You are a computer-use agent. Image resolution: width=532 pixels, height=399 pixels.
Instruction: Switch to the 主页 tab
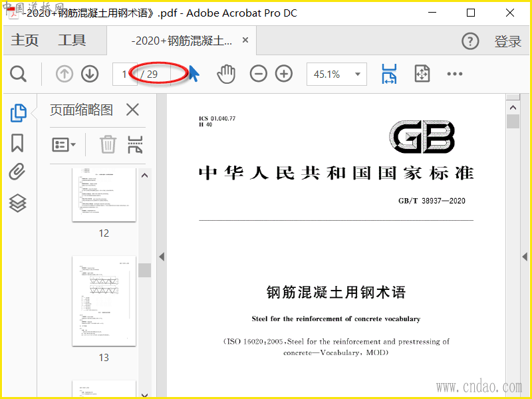coord(25,41)
